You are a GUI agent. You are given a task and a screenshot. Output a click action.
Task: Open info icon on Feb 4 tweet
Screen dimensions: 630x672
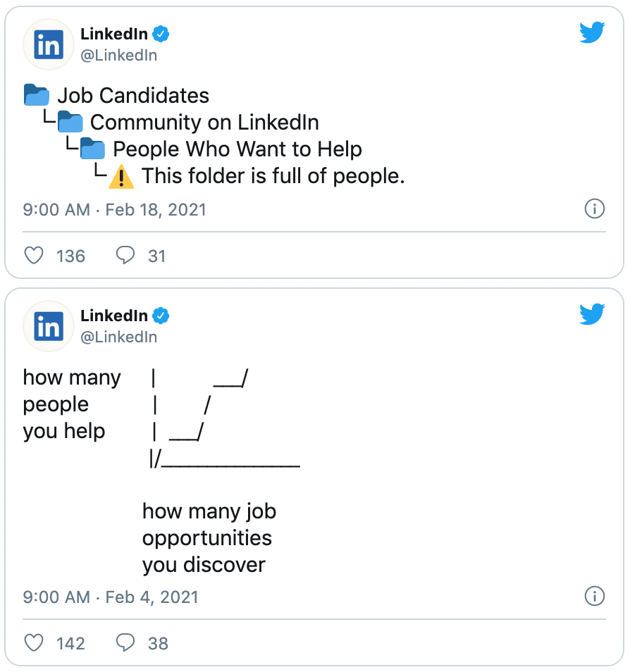click(x=594, y=596)
